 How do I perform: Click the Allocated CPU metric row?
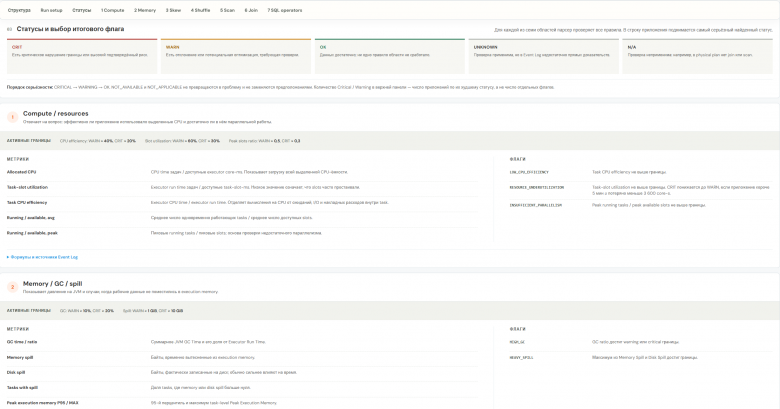242,172
